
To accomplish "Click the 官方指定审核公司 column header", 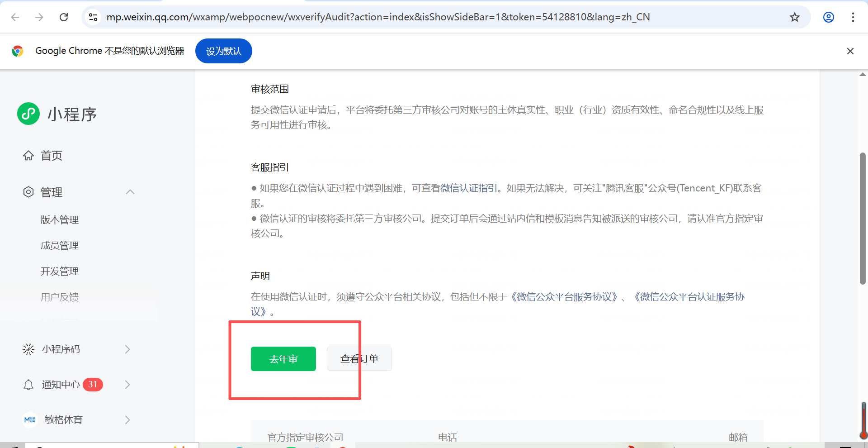I will click(x=305, y=437).
